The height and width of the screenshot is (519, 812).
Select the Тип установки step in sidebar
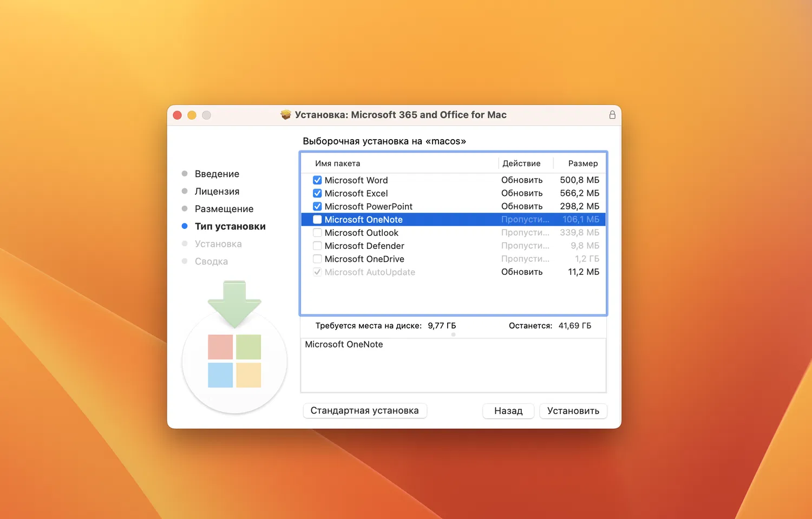coord(230,226)
